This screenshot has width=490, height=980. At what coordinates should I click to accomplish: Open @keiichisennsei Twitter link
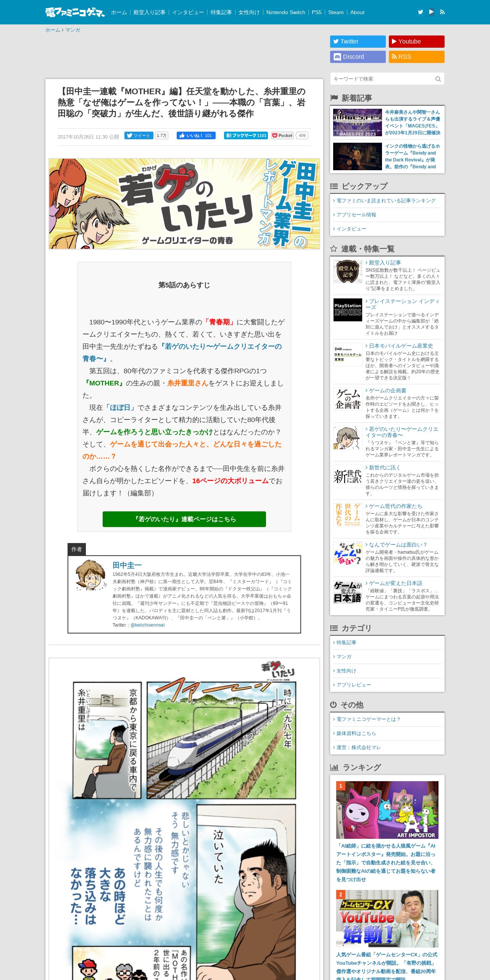pos(148,625)
